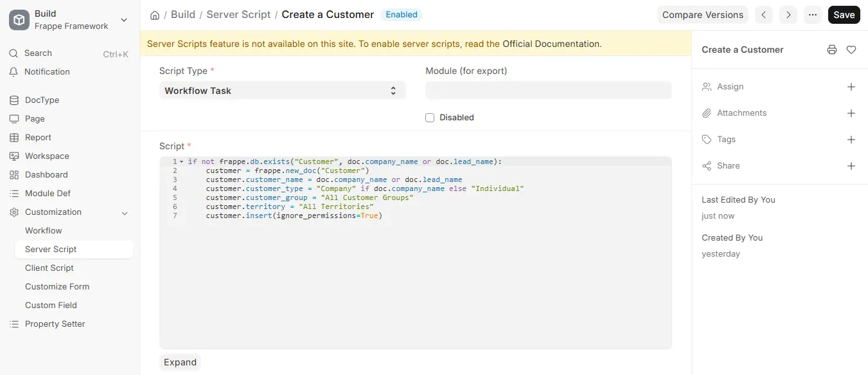Image resolution: width=868 pixels, height=375 pixels.
Task: Click the Expand button below script
Action: [180, 362]
